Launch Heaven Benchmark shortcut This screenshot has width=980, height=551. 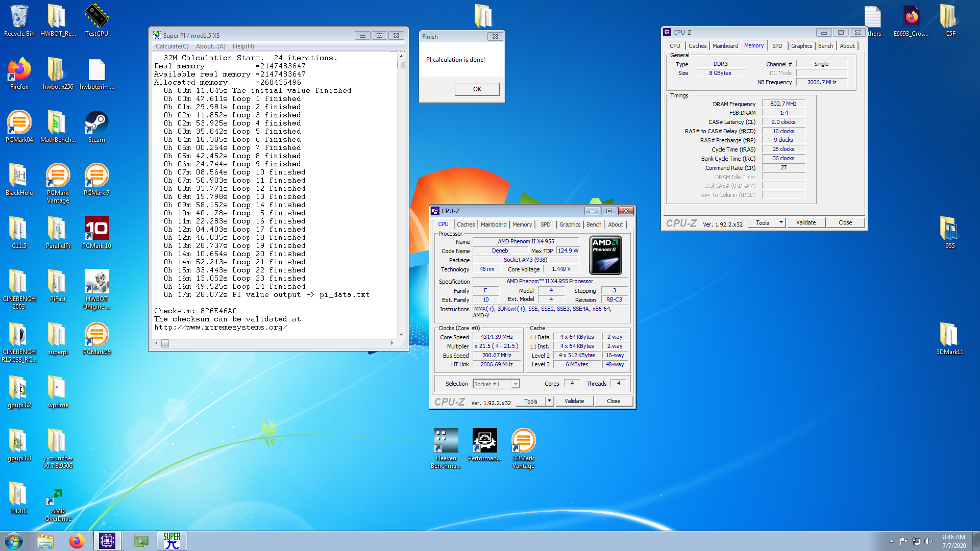pyautogui.click(x=446, y=448)
